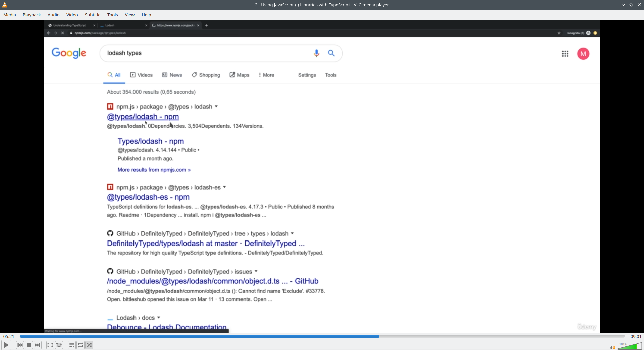Close the 'Understanding TypeScript' browser tab

[x=94, y=25]
